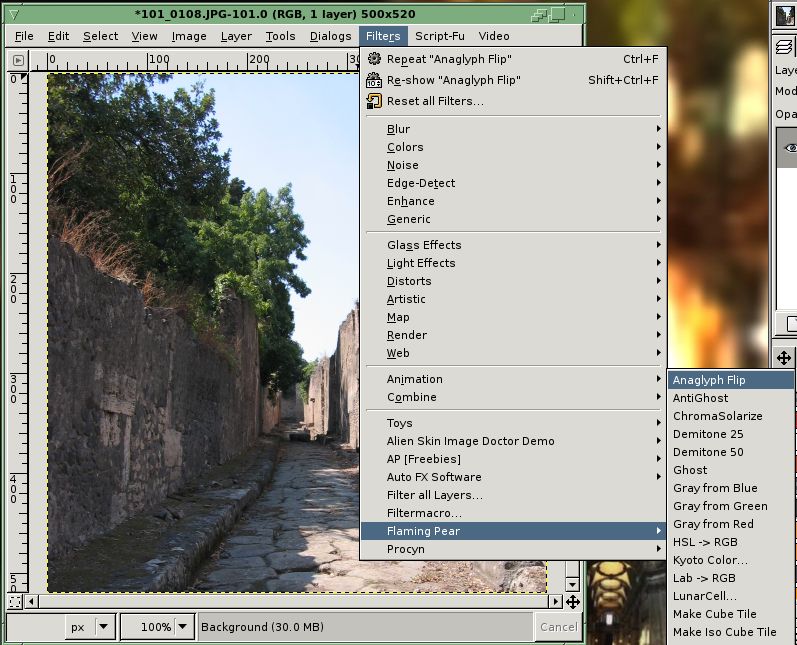Click the window menu triangle in the title bar

point(14,14)
